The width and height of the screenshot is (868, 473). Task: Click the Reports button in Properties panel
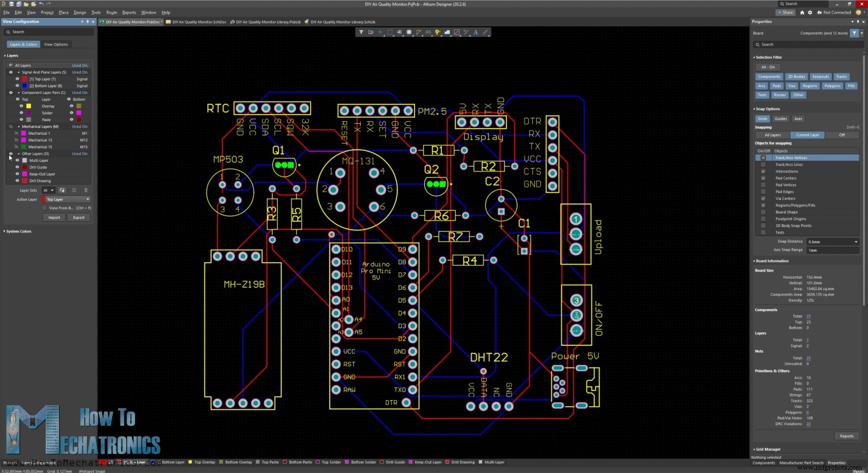[846, 436]
